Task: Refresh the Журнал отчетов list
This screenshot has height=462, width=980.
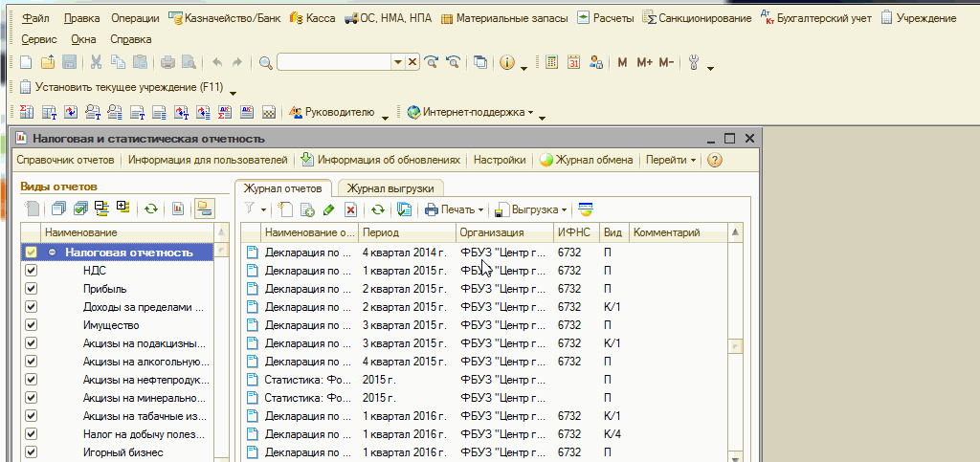Action: coord(377,209)
